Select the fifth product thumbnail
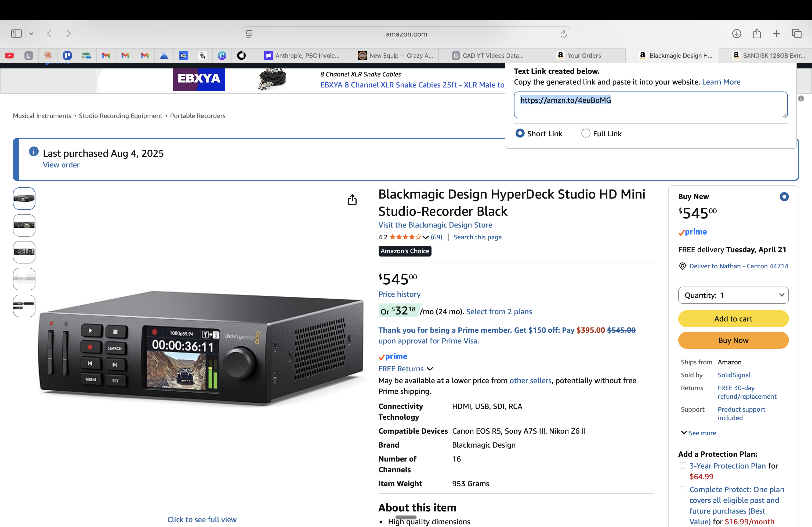Screen dimensions: 812x527 (24, 306)
